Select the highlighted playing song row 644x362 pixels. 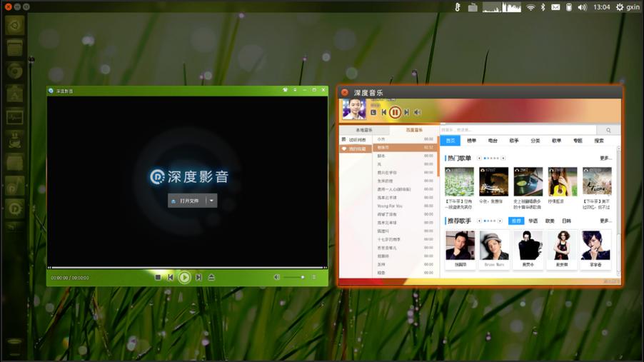(x=406, y=148)
